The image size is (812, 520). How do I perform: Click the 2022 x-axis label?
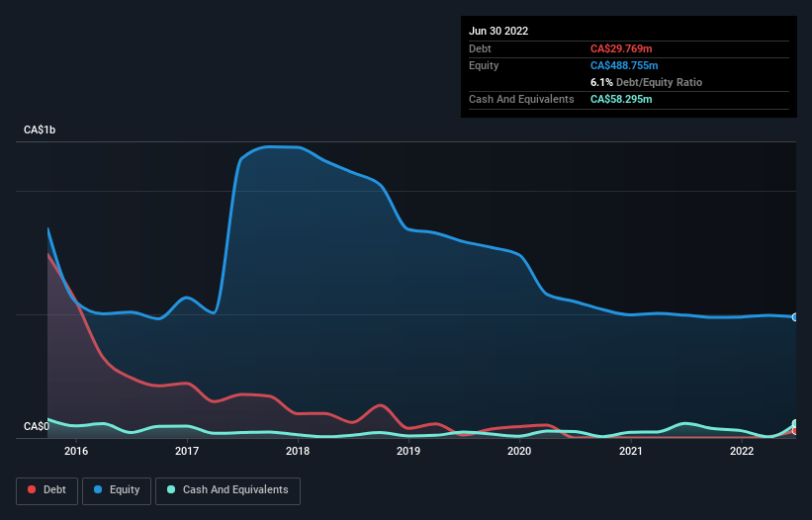[742, 451]
